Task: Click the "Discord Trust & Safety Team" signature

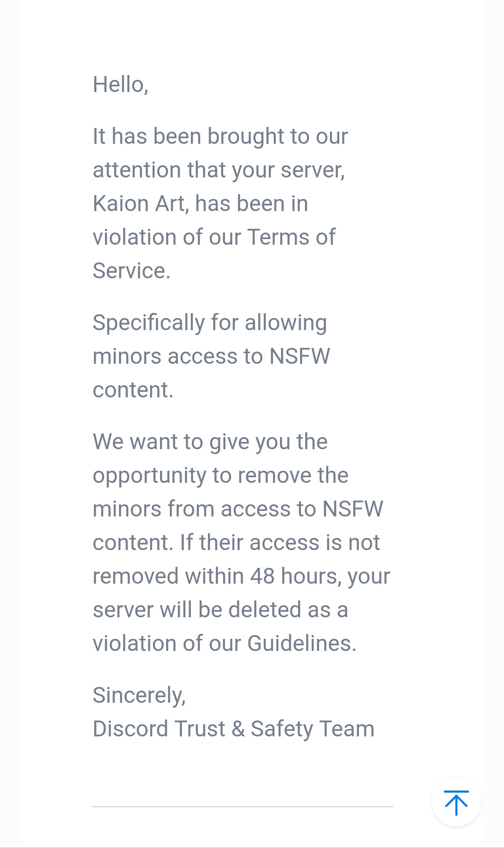Action: pos(233,729)
